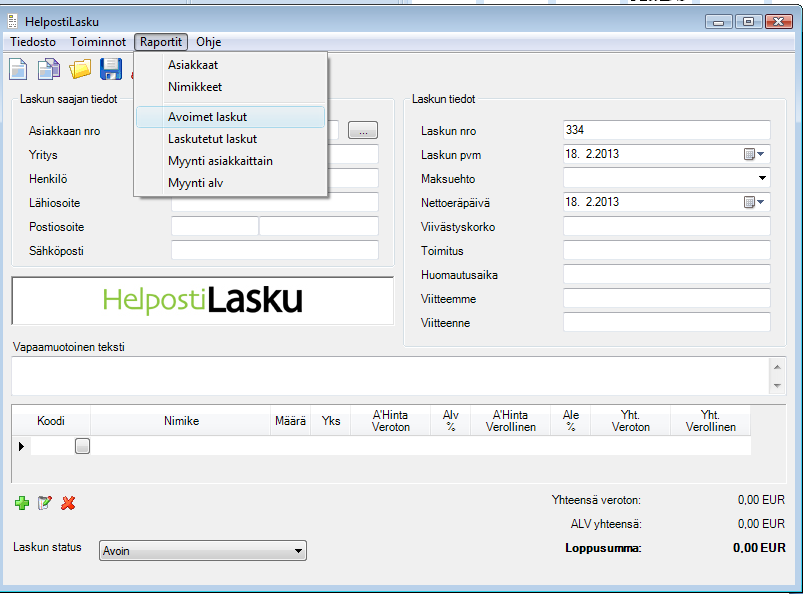
Task: Choose Laskutetut laskut from menu
Action: (230, 139)
